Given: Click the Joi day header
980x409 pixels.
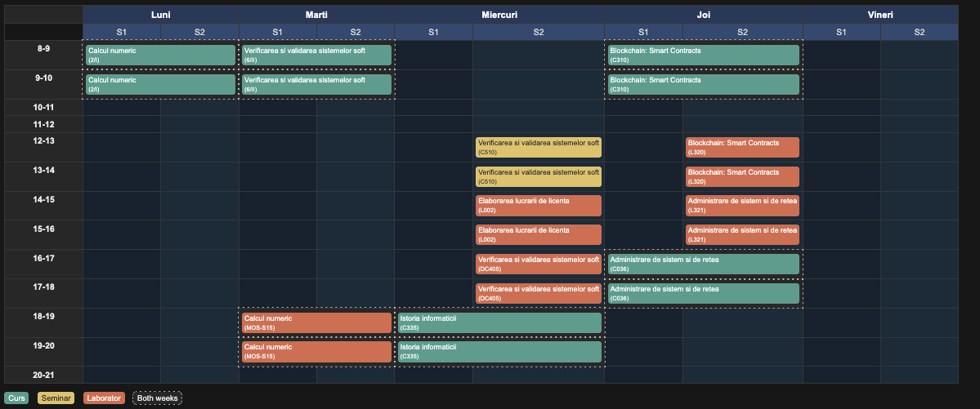Looking at the screenshot, I should (x=703, y=15).
